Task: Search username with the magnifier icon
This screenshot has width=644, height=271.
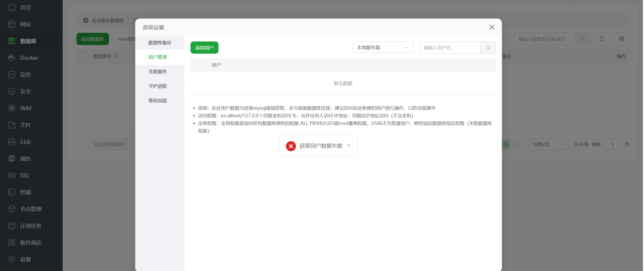Action: [488, 48]
